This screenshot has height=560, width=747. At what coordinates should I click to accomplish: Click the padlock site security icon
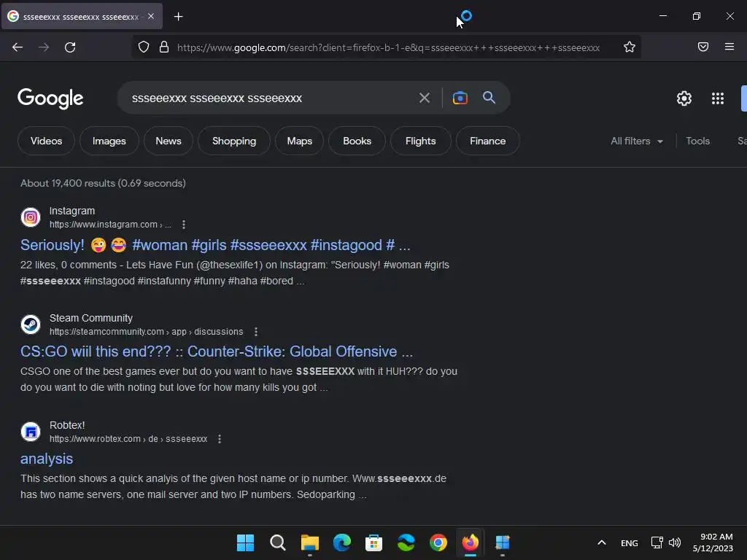click(164, 47)
